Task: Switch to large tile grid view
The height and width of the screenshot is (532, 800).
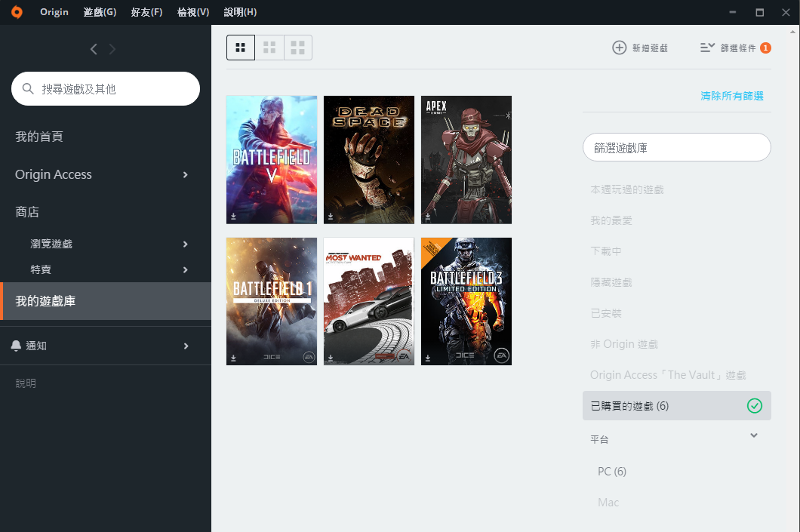Action: 298,48
